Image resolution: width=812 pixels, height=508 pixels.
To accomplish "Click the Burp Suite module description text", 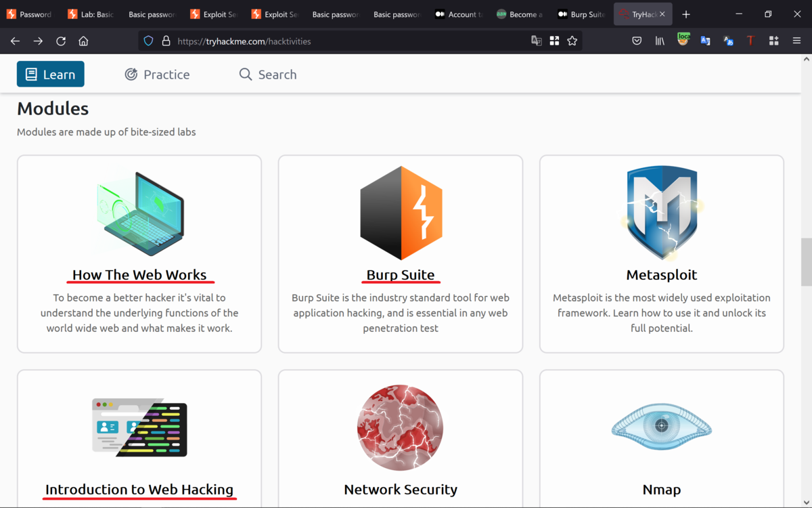I will [401, 313].
